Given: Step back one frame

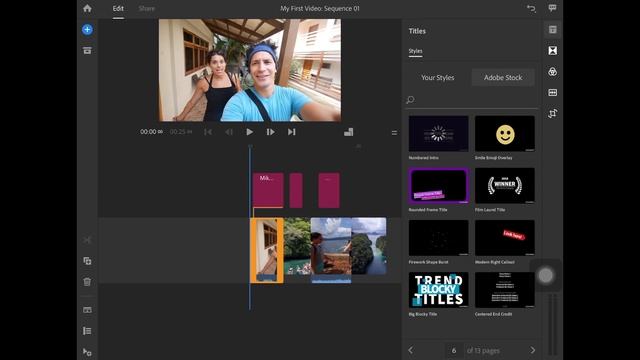Looking at the screenshot, I should click(x=229, y=132).
